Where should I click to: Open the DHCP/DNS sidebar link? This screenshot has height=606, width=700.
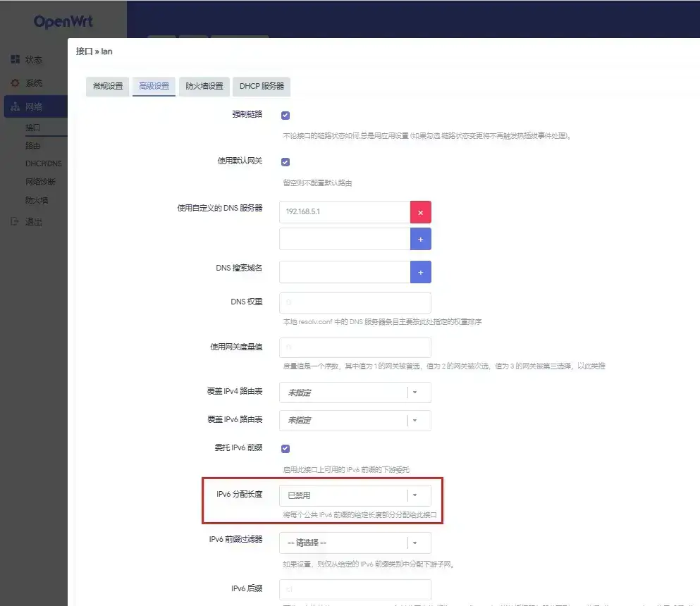(x=44, y=163)
